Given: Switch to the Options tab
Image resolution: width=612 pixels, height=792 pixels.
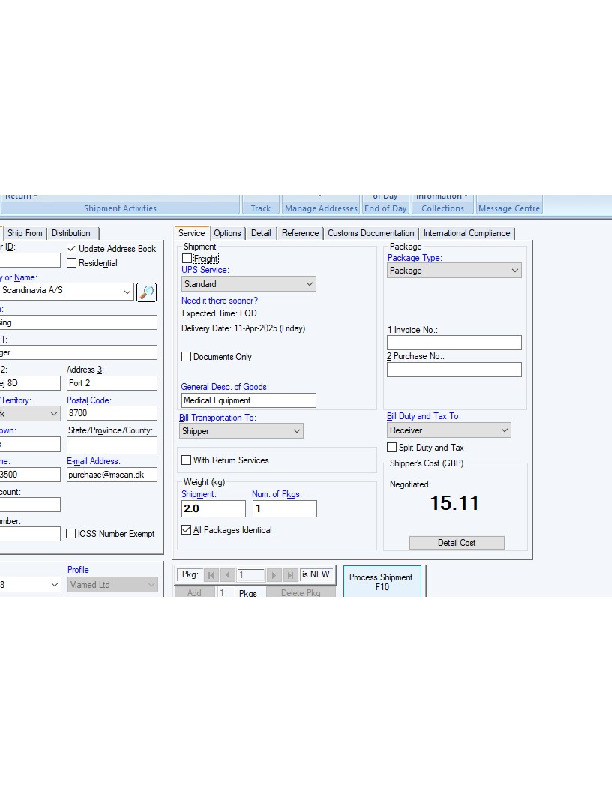Looking at the screenshot, I should 227,233.
